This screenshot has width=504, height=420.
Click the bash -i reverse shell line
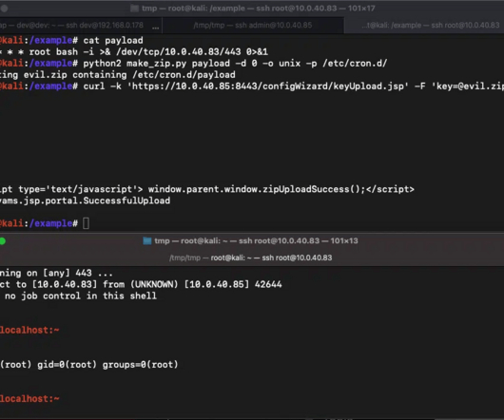coord(134,52)
